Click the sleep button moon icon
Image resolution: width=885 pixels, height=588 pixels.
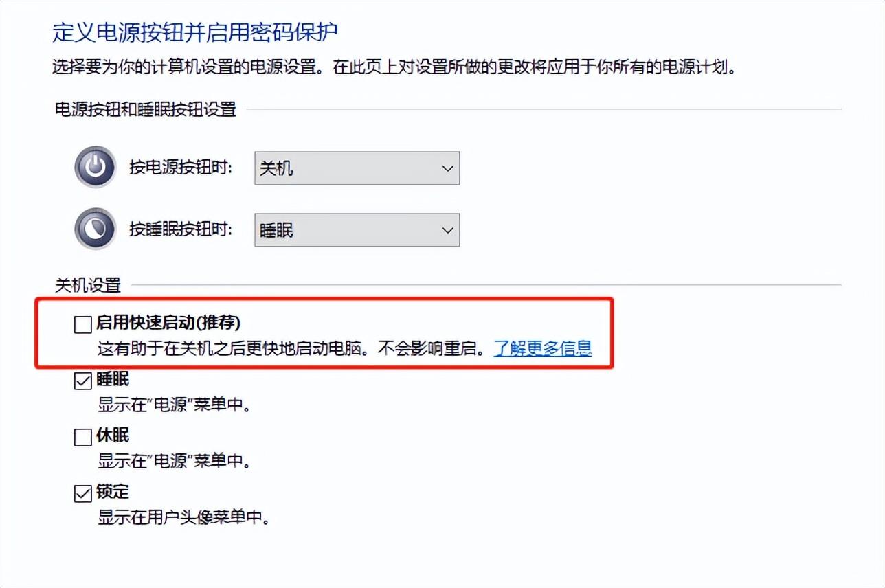pyautogui.click(x=95, y=230)
